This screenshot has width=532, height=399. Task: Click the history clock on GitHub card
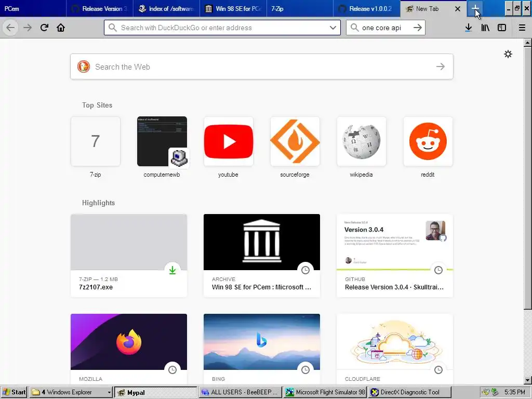click(438, 270)
